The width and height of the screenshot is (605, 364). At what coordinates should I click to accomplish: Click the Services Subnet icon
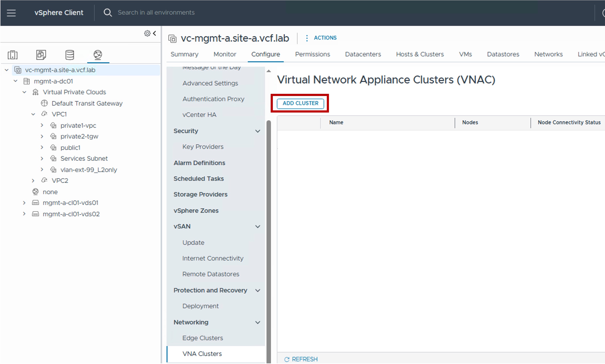coord(53,158)
